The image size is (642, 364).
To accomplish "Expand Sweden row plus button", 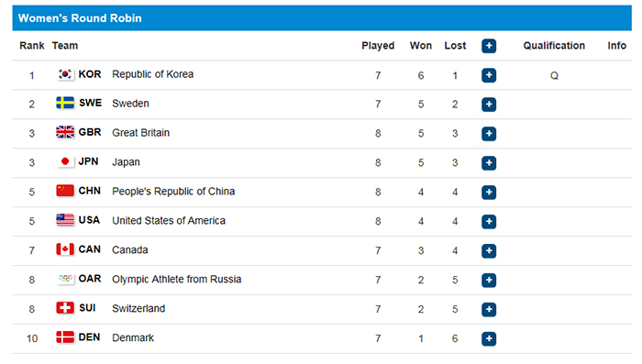I will click(489, 105).
